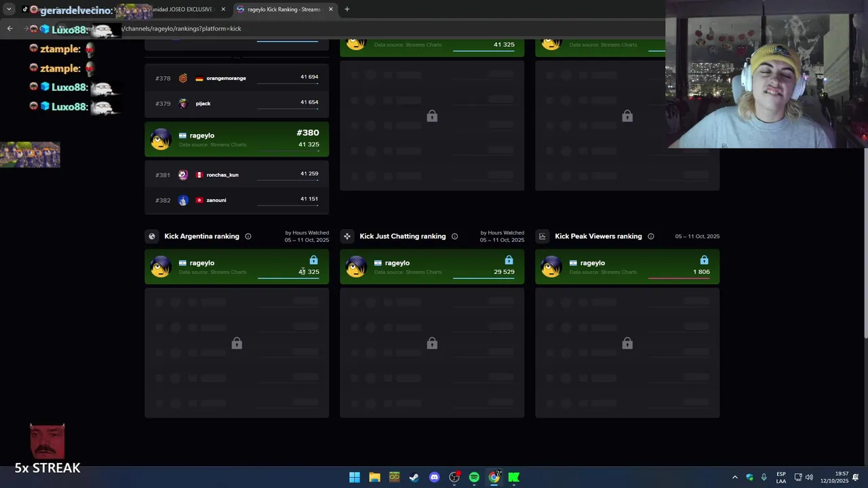Click the microphone tray icon
Image resolution: width=868 pixels, height=488 pixels.
click(764, 477)
